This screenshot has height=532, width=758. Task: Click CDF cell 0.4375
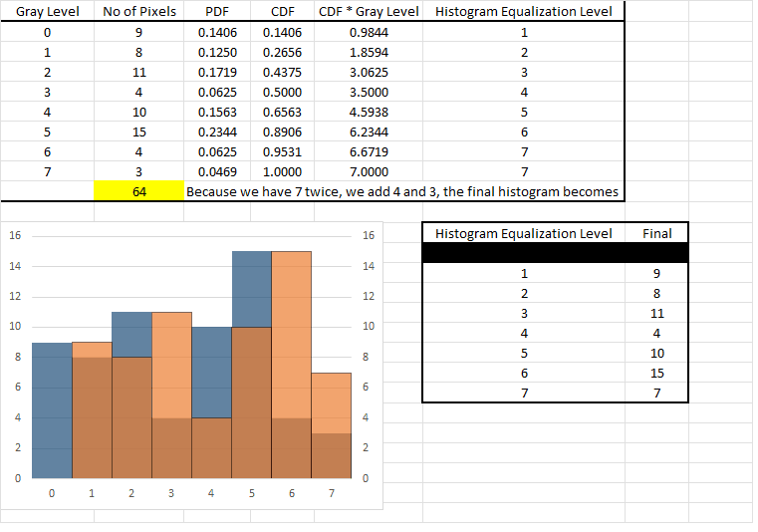pyautogui.click(x=282, y=72)
